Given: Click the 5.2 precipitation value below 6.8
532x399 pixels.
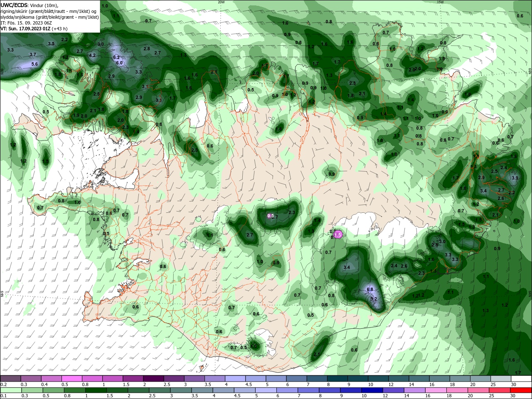Looking at the screenshot, I should coord(373,299).
